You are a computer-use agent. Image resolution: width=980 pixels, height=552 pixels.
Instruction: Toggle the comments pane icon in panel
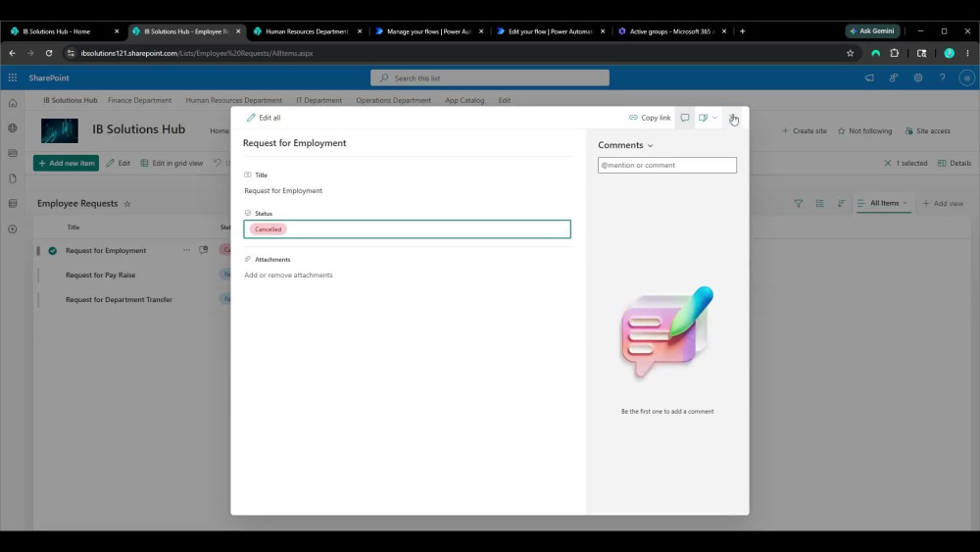coord(685,118)
